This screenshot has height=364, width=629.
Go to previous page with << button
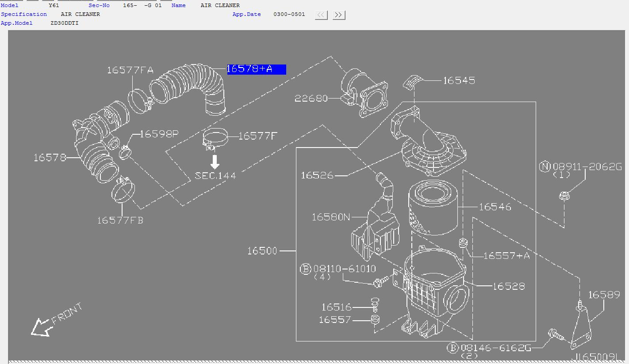point(321,15)
